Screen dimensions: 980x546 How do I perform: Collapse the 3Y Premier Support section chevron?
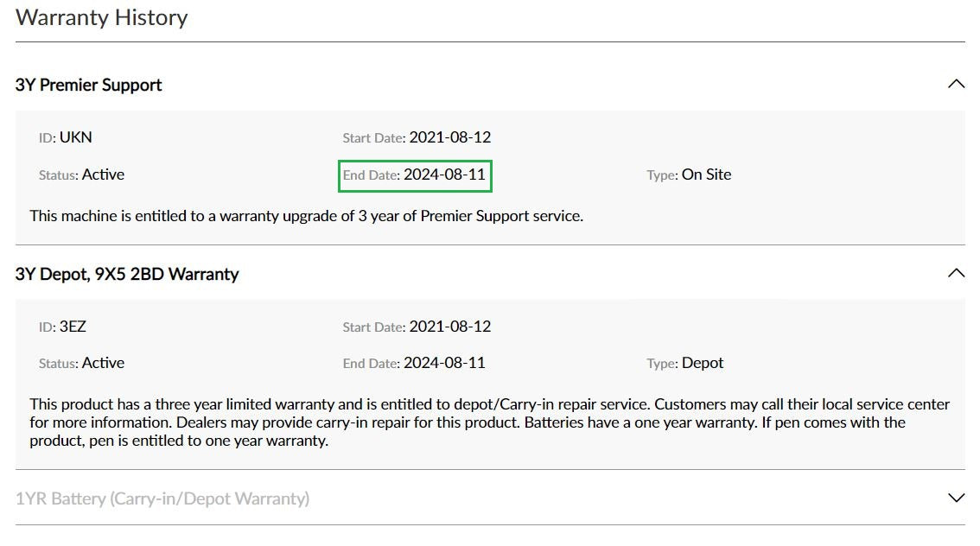[956, 85]
